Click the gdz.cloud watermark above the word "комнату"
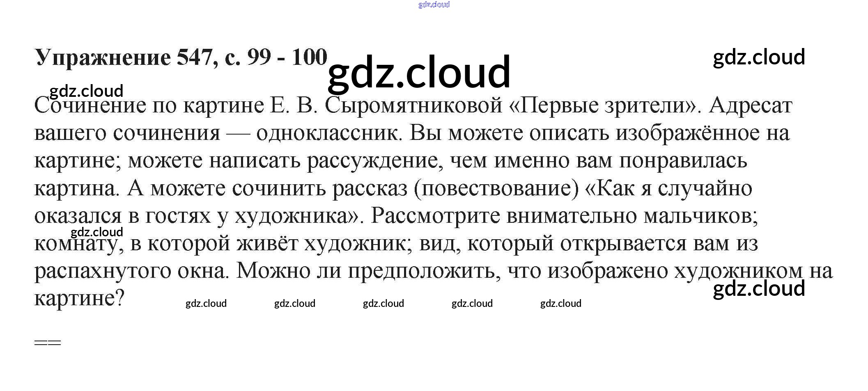This screenshot has width=868, height=391. coord(97,232)
